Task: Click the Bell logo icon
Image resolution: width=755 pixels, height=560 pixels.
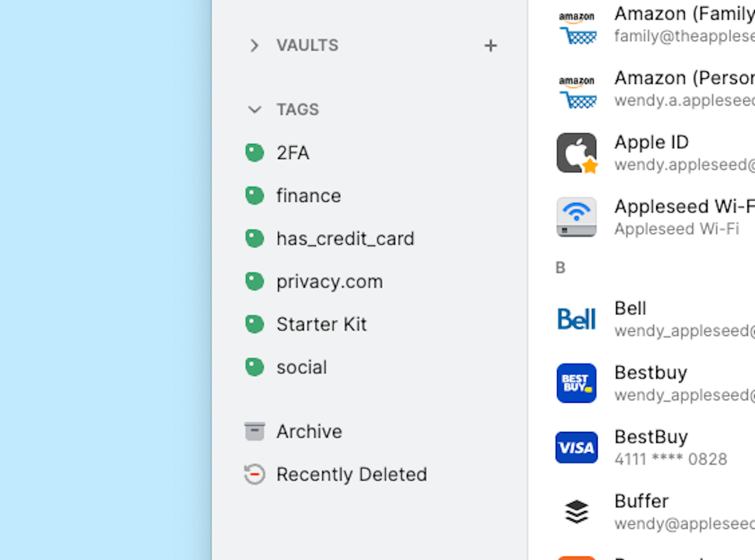Action: 576,319
